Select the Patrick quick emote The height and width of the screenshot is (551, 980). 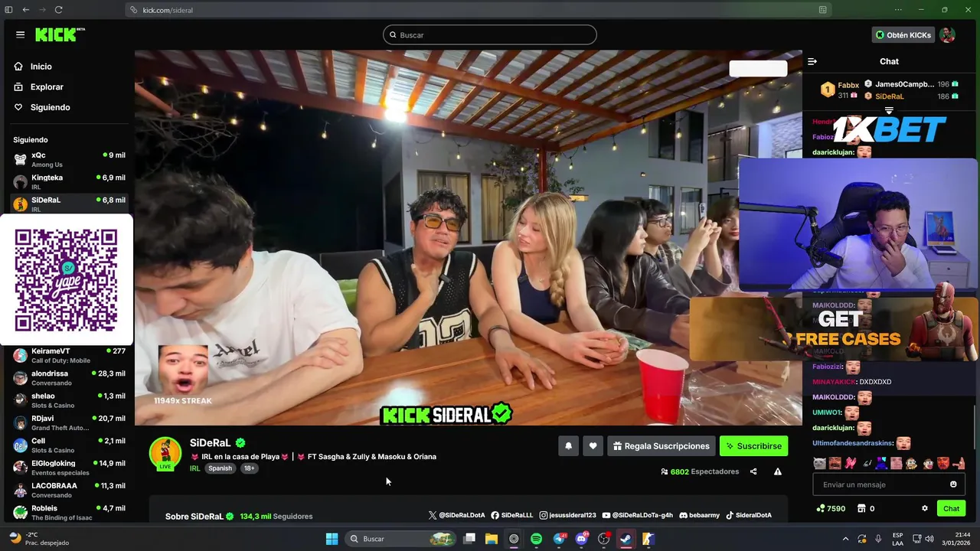coord(896,463)
